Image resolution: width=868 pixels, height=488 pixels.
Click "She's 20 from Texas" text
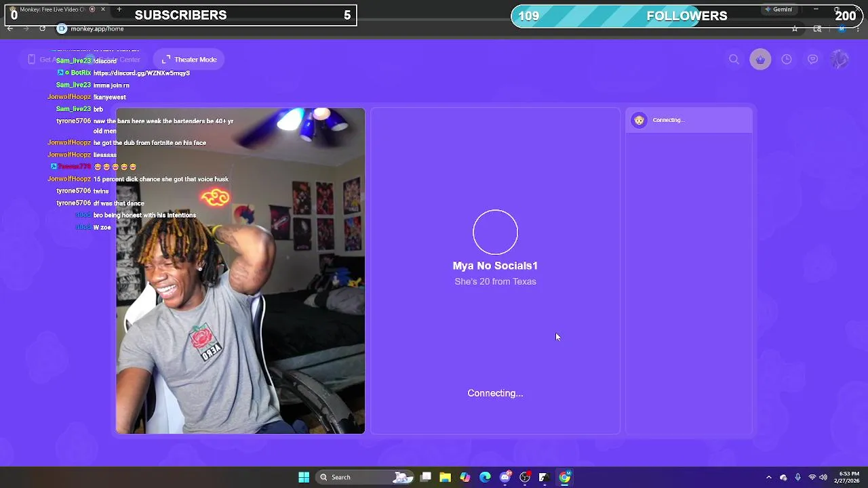[x=495, y=281]
